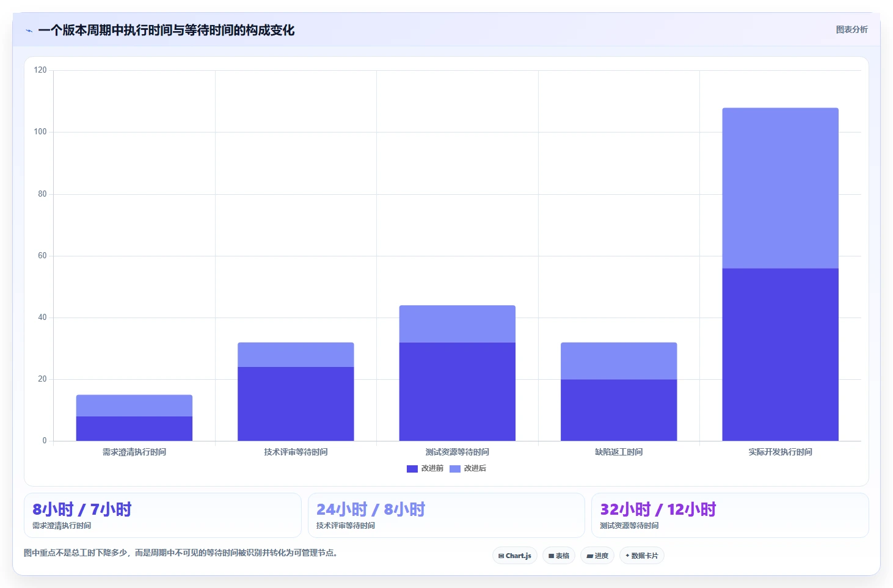This screenshot has width=893, height=588.
Task: Click the light 改进后 bar segment for 需求澄清执行时间
Action: [x=134, y=405]
